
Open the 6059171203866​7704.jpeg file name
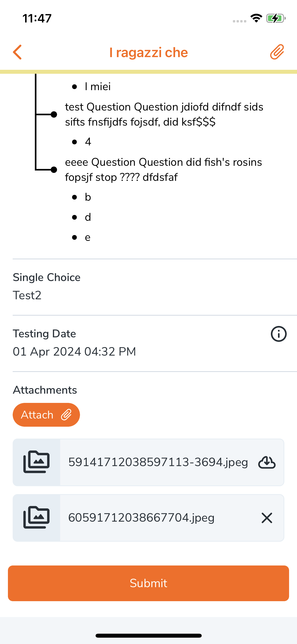[141, 518]
